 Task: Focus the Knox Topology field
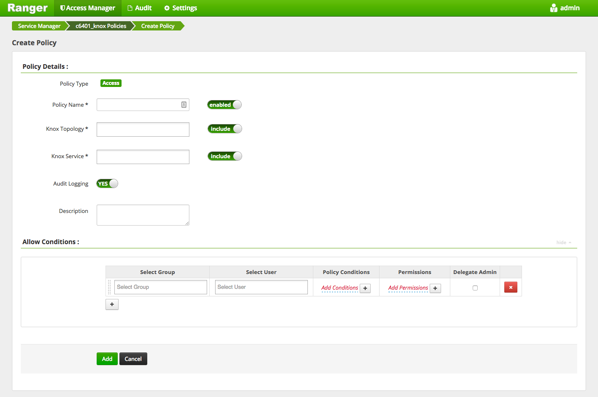(x=143, y=129)
